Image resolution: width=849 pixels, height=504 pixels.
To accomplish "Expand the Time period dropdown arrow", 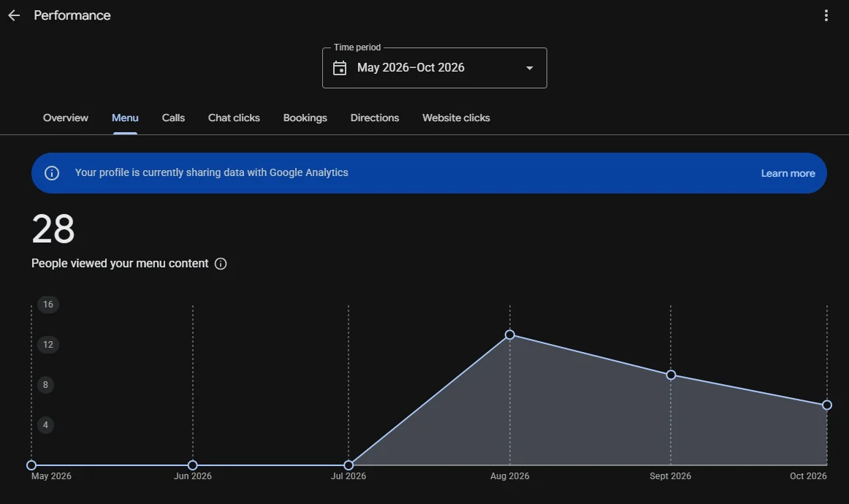I will tap(530, 68).
